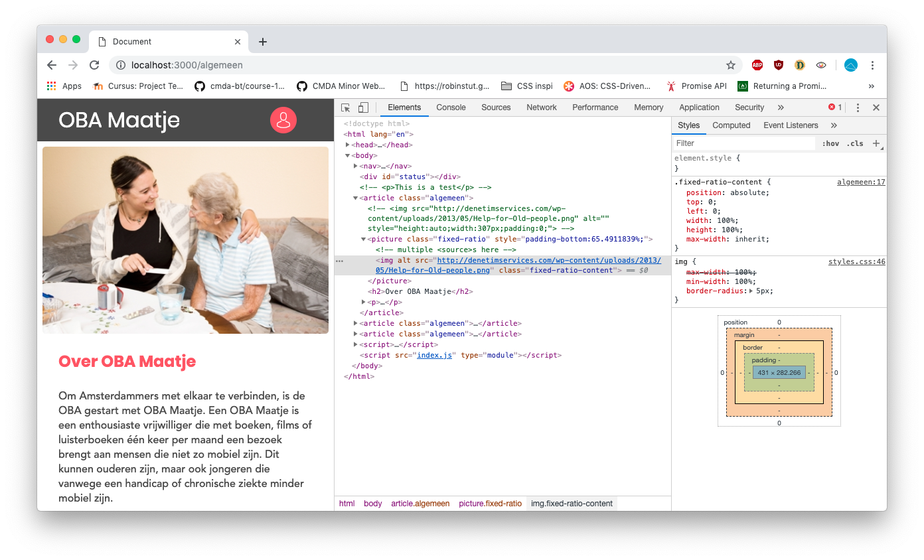Viewport: 924px width, 560px height.
Task: Expand the border-radius property triangle
Action: pyautogui.click(x=751, y=291)
